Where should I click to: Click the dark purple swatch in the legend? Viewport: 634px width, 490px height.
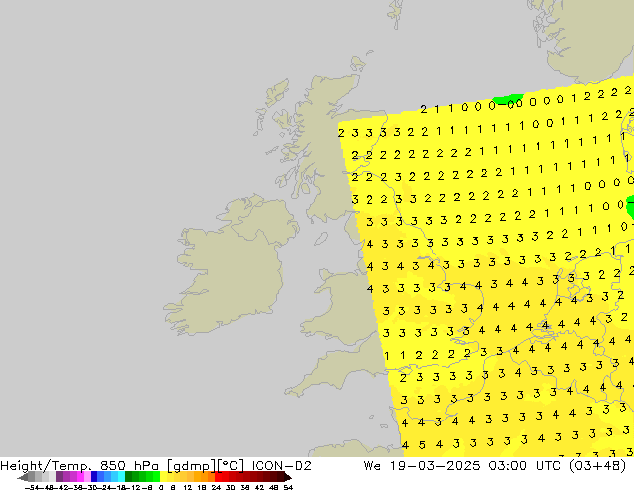(59, 477)
